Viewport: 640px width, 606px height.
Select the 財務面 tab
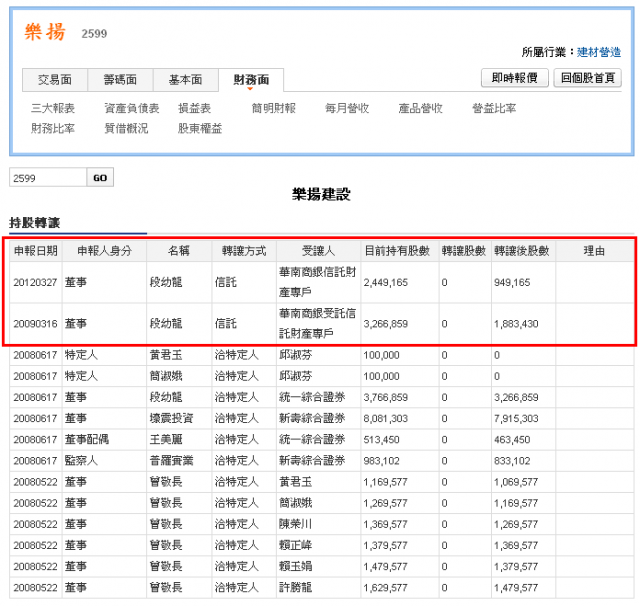point(251,80)
